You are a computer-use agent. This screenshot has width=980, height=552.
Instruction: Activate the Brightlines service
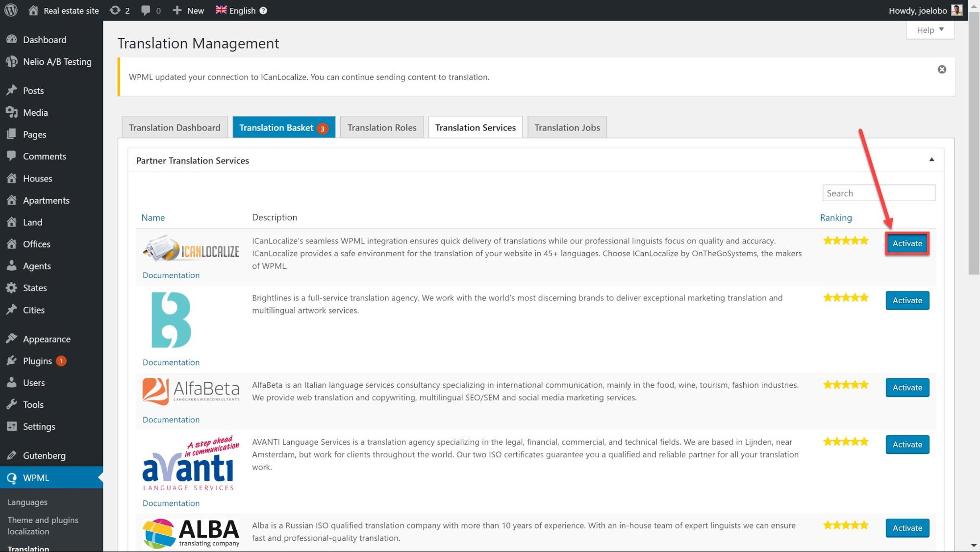pos(907,300)
